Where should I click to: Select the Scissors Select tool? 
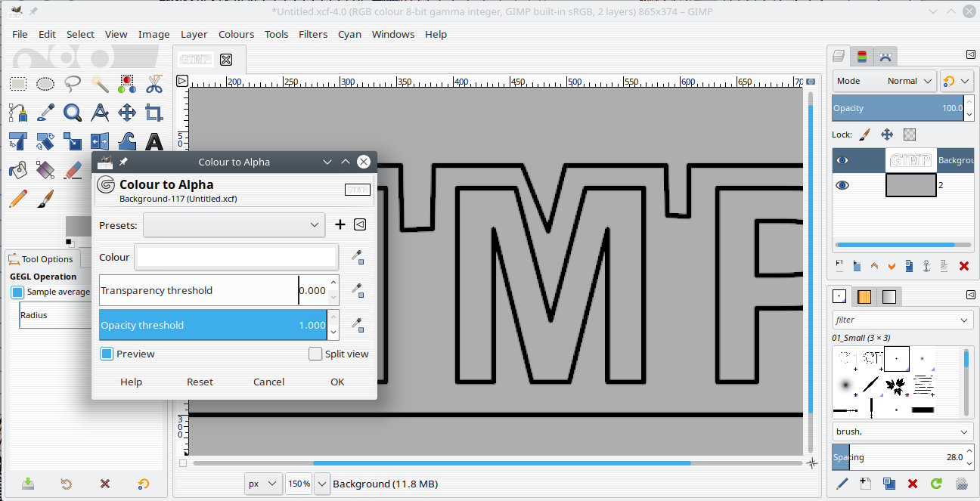(x=154, y=84)
